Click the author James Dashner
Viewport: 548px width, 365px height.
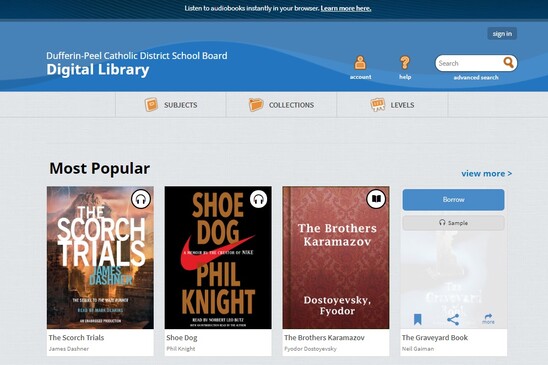tap(69, 349)
